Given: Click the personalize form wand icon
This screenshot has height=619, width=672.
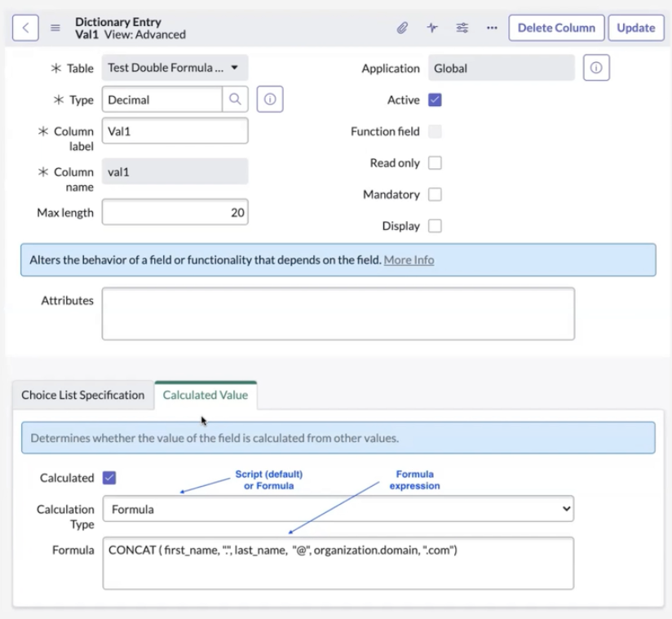Looking at the screenshot, I should click(x=433, y=27).
